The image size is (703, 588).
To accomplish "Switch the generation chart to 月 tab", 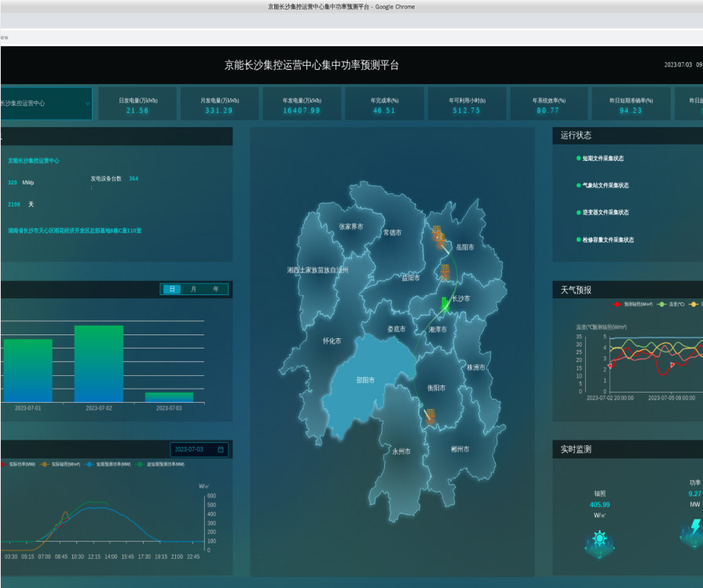I will pyautogui.click(x=193, y=290).
